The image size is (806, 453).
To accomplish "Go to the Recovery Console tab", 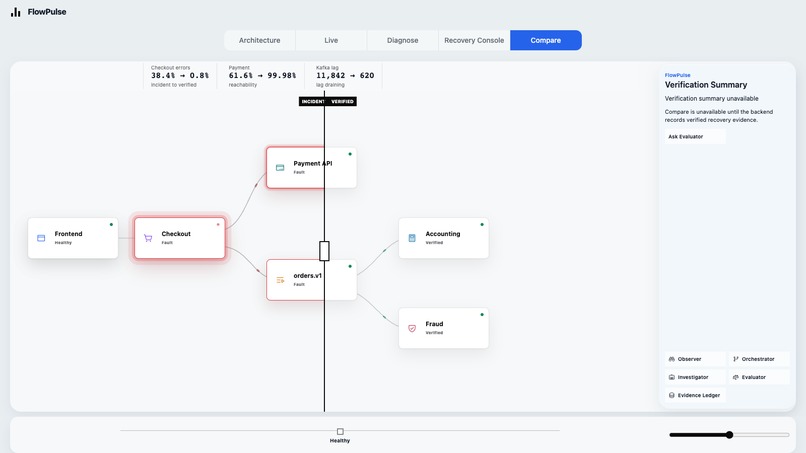I will (474, 40).
